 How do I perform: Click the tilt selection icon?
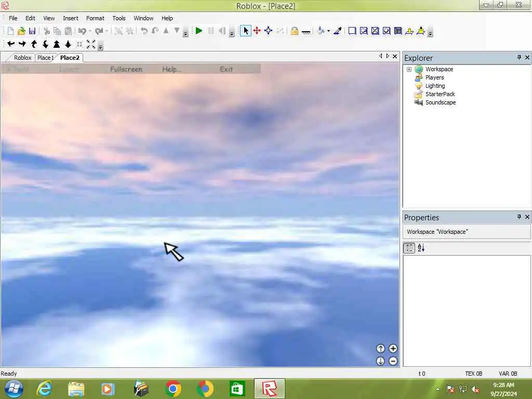[155, 31]
